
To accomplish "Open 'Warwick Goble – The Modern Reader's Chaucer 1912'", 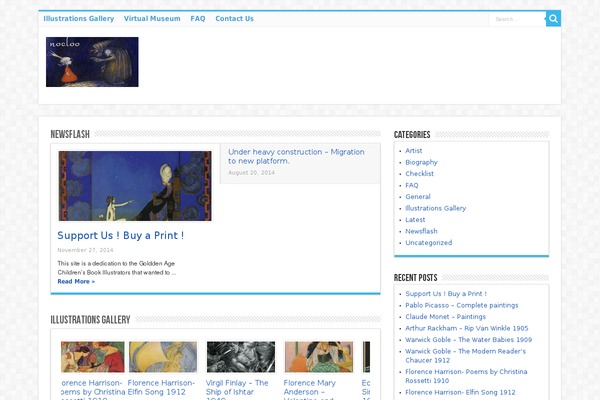I will pos(465,356).
